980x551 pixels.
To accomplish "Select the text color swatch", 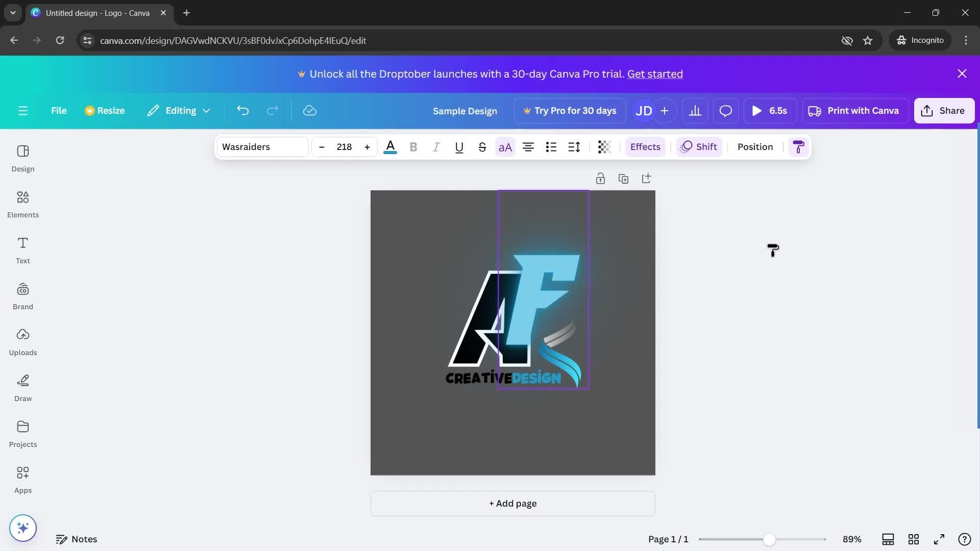I will (x=390, y=146).
